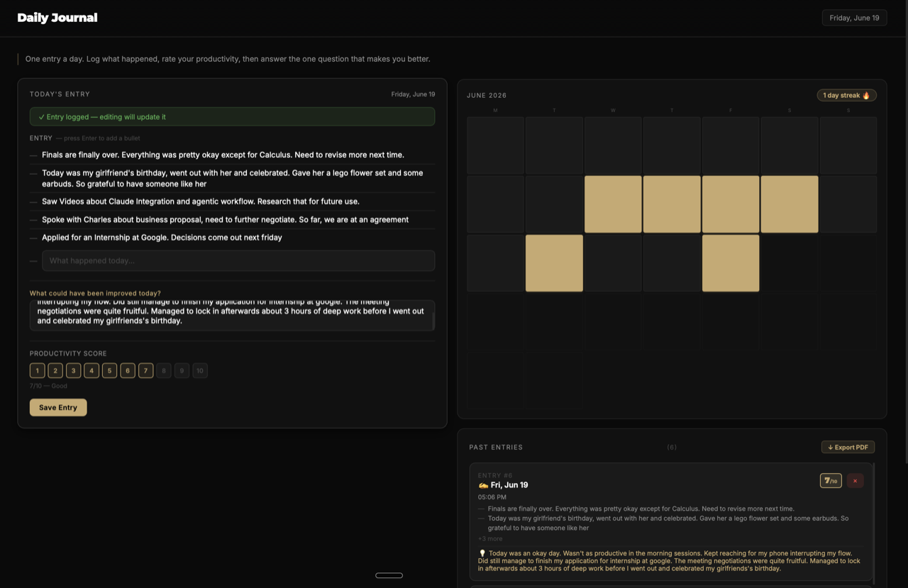Click the 'Friday, June 19' date badge in the header

tap(854, 18)
